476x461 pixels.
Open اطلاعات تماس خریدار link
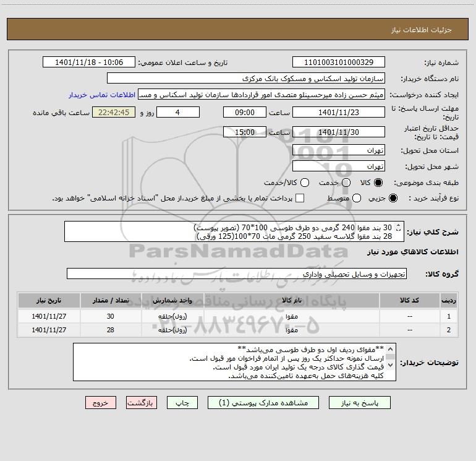pos(102,95)
